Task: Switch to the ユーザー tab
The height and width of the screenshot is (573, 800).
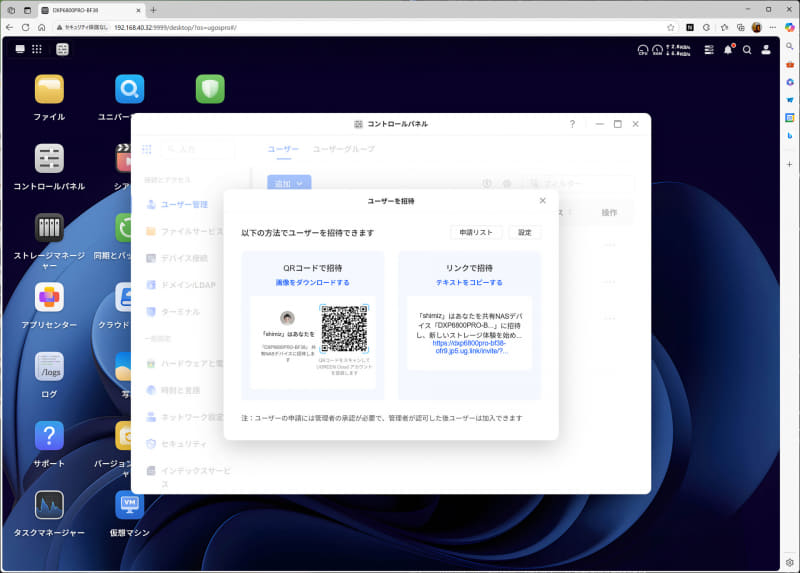Action: 283,149
